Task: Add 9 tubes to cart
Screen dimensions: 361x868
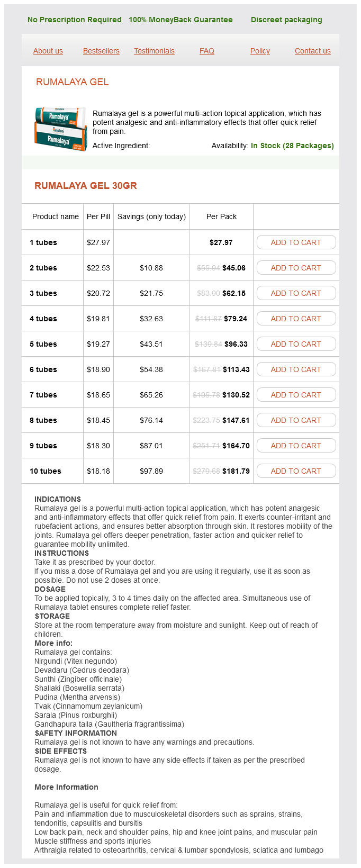Action: (296, 446)
